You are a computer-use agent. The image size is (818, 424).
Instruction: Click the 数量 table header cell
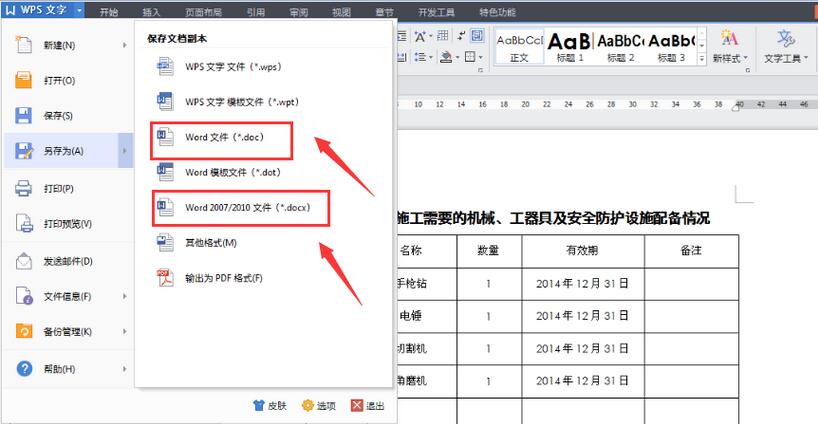(x=489, y=251)
